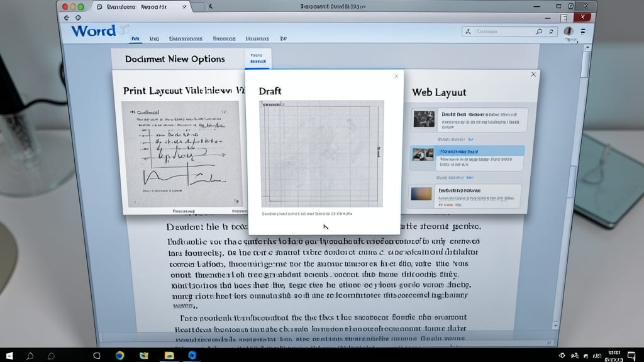
Task: Click the search magnifier icon in Word
Action: [x=539, y=31]
